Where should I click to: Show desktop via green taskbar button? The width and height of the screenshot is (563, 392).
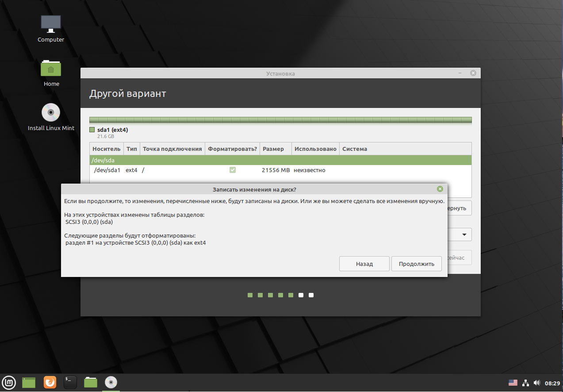[29, 382]
